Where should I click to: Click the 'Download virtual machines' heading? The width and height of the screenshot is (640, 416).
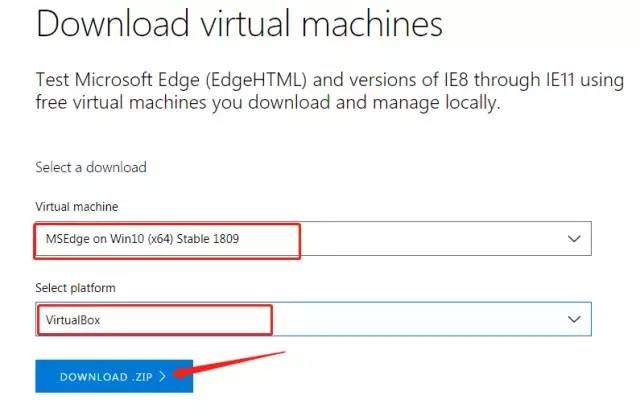point(239,25)
